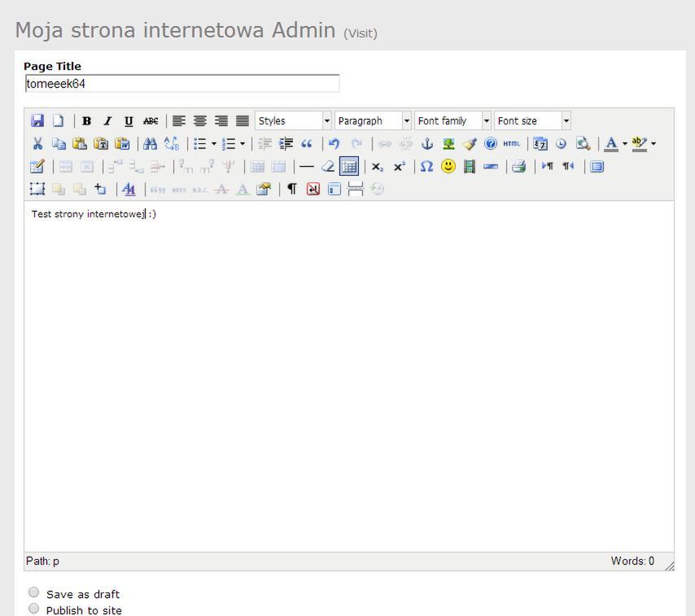Screen dimensions: 695x616
Task: Apply superscript formatting
Action: [x=399, y=167]
